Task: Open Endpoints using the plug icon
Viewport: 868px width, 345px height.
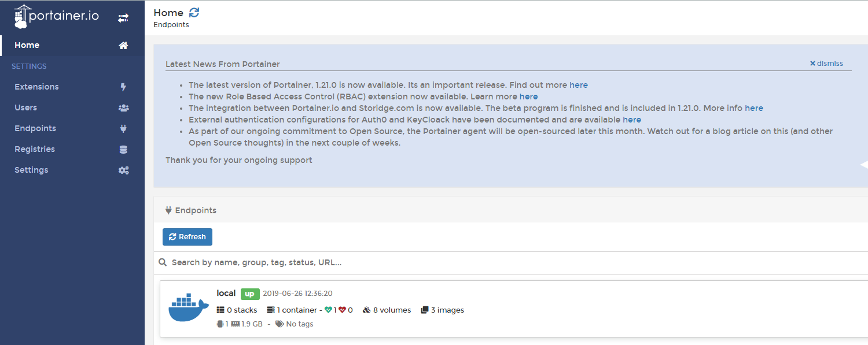Action: pos(123,128)
